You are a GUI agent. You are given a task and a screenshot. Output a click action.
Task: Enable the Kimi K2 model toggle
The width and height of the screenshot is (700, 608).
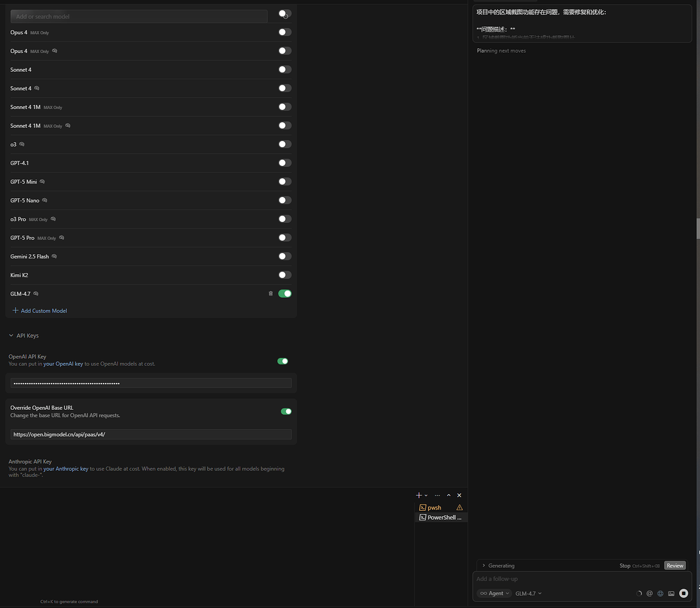click(x=285, y=275)
